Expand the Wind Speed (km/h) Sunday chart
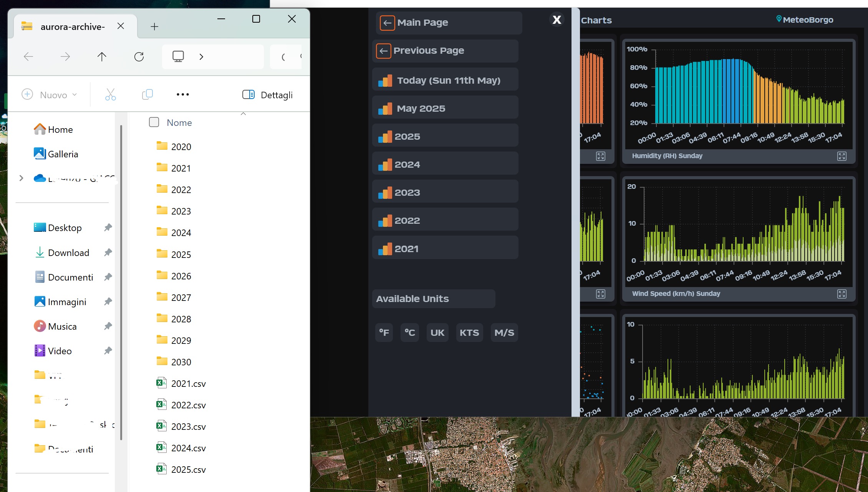868x492 pixels. tap(842, 294)
